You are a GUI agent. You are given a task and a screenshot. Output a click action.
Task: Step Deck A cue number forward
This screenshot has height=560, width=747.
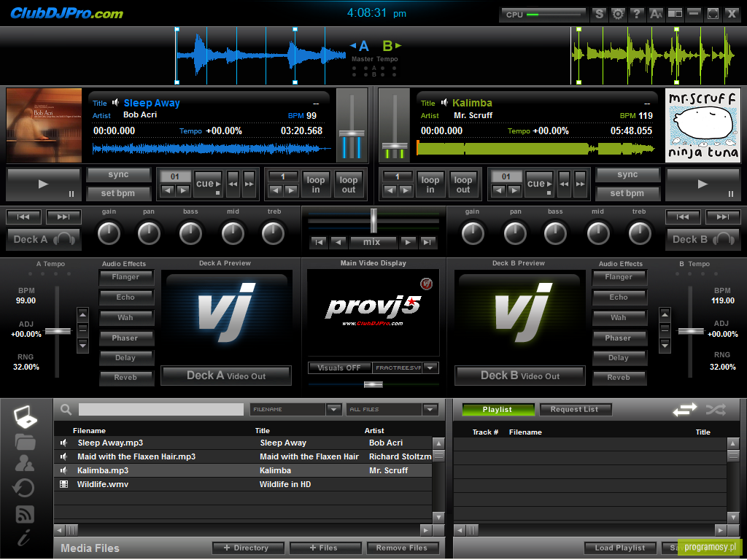[x=183, y=190]
